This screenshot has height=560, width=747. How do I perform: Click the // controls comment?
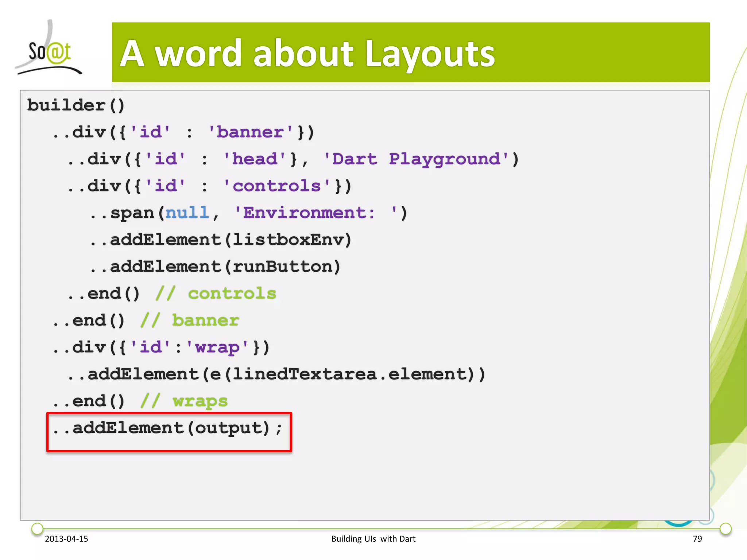(216, 294)
